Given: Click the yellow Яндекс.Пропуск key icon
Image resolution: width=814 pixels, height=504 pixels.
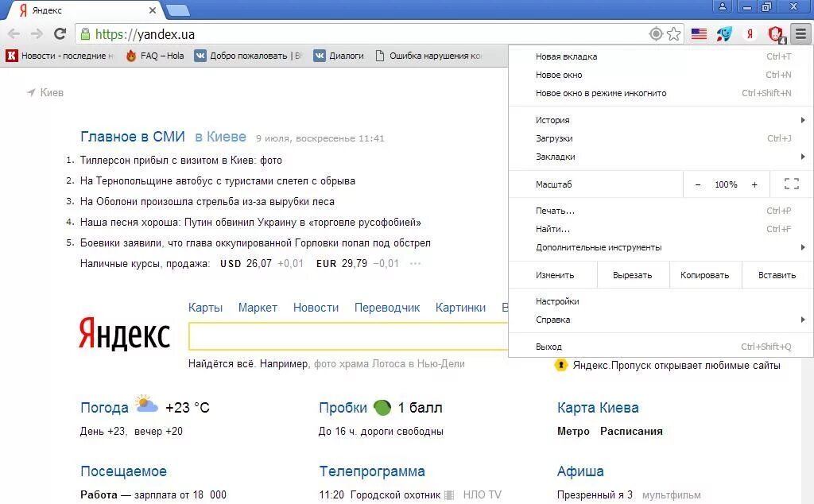Looking at the screenshot, I should 560,365.
